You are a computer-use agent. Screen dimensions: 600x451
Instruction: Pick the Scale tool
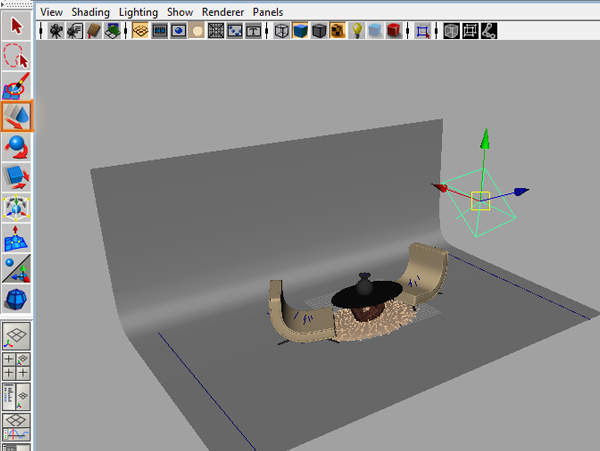click(16, 177)
